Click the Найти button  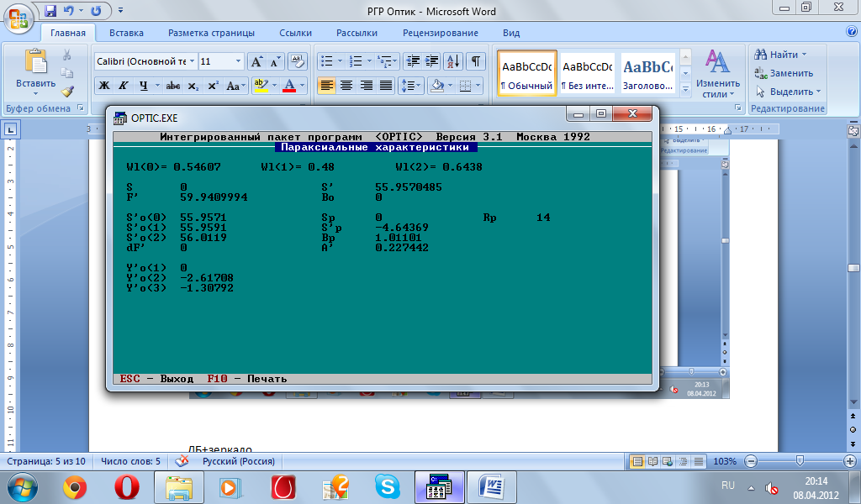(780, 55)
